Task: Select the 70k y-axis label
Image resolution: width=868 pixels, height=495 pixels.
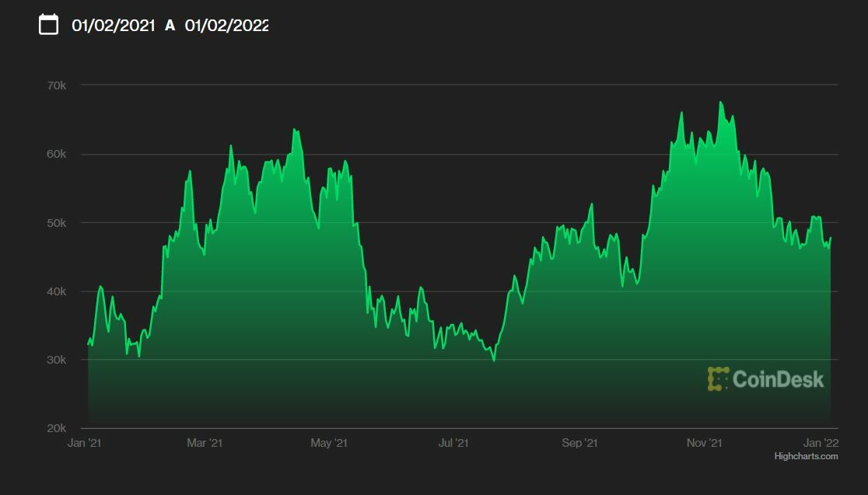Action: [57, 85]
